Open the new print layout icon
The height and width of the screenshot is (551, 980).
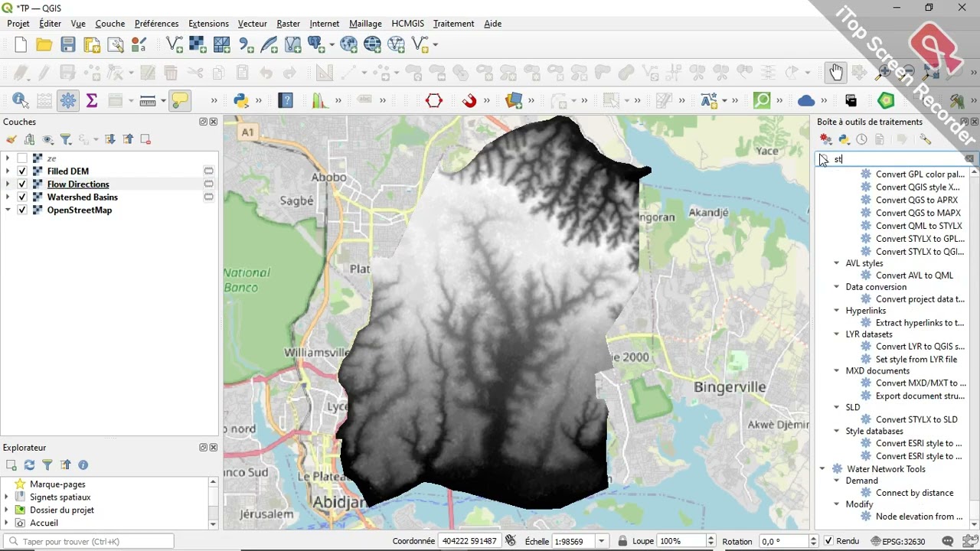point(92,45)
